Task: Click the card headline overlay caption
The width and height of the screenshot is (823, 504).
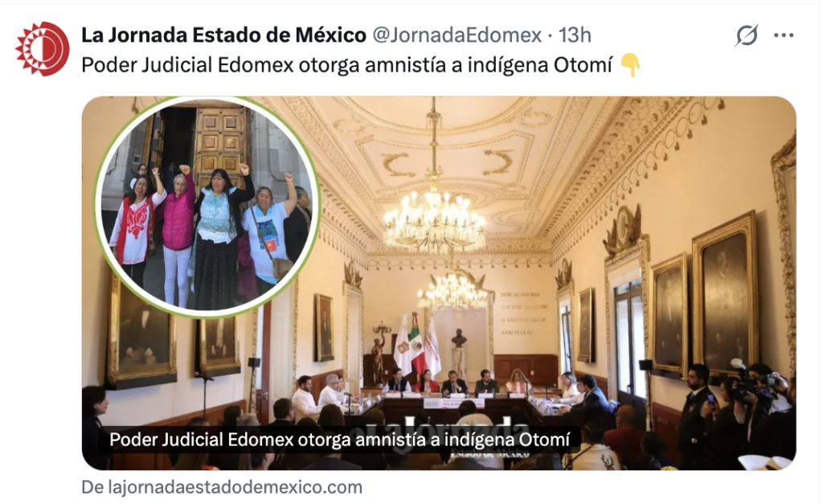Action: (x=340, y=440)
